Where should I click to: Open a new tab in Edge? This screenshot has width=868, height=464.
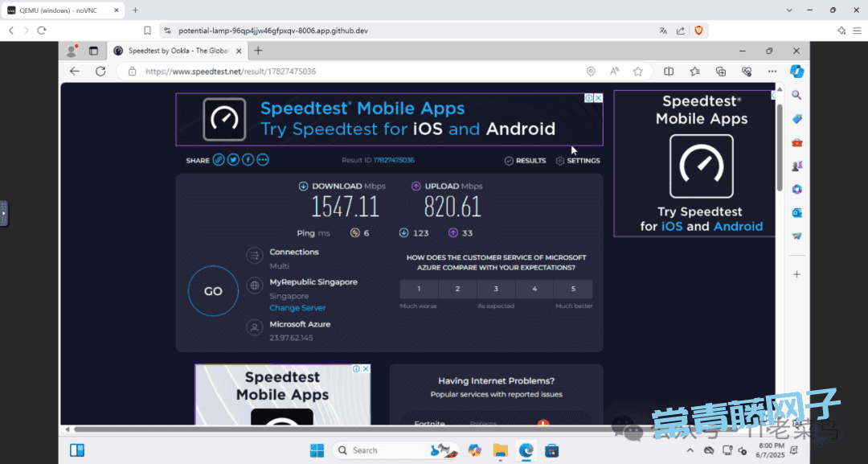pyautogui.click(x=258, y=51)
